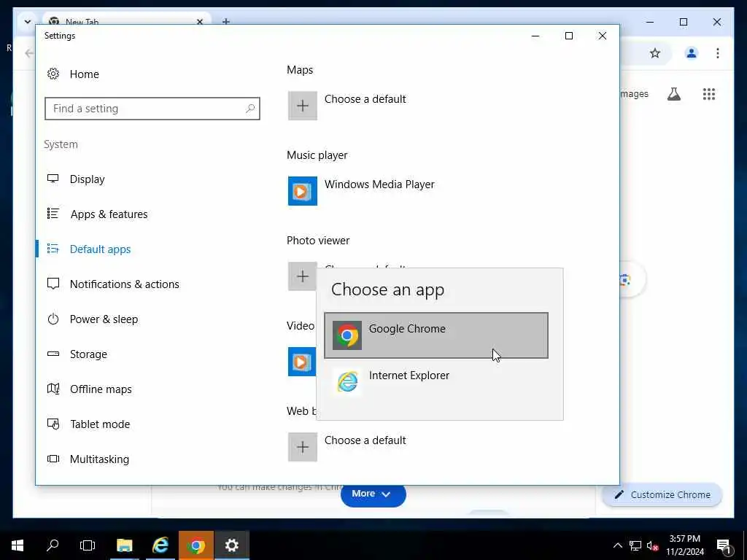The height and width of the screenshot is (560, 747).
Task: Click the Apps & features list icon
Action: 53,214
